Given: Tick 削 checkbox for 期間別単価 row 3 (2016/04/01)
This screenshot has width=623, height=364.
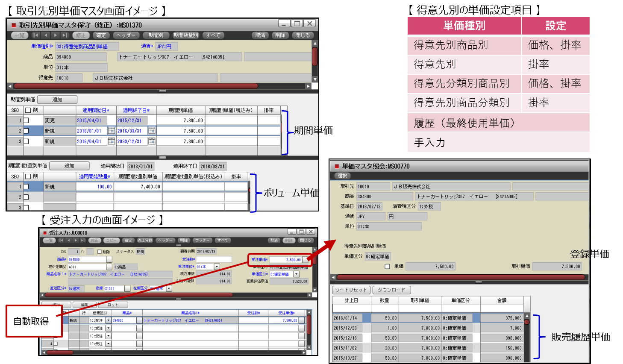Looking at the screenshot, I should (x=26, y=141).
